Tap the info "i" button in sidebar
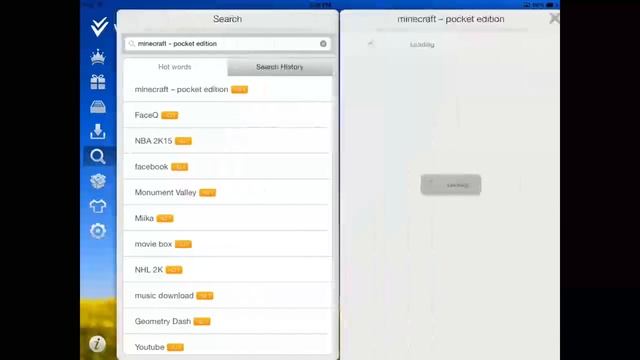The width and height of the screenshot is (640, 360). (x=98, y=344)
